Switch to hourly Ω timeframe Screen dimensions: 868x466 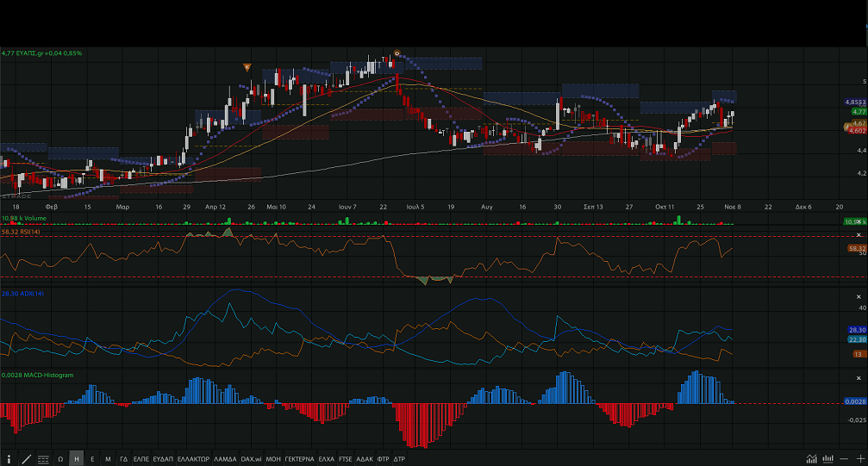click(x=60, y=459)
